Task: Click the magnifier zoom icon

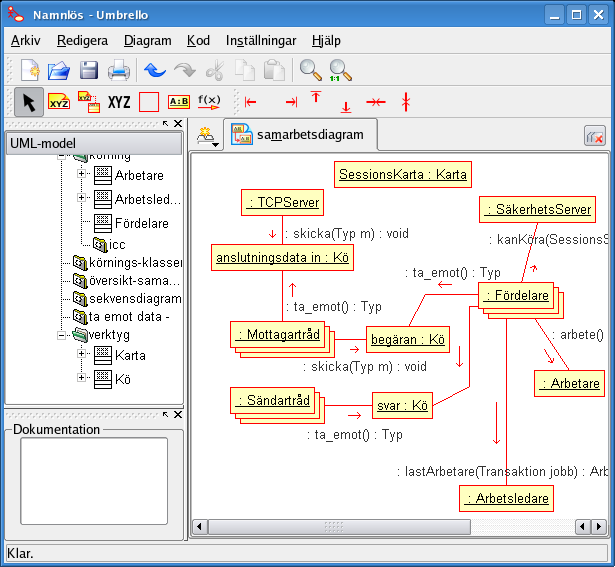Action: coord(311,70)
